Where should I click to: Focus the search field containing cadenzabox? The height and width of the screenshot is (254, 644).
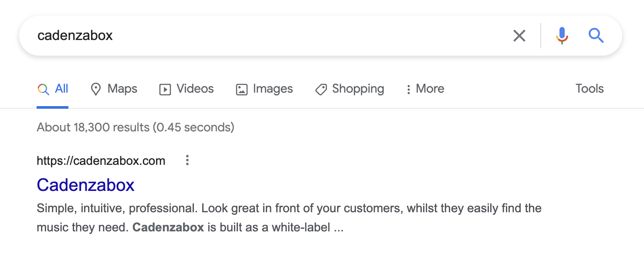(270, 36)
